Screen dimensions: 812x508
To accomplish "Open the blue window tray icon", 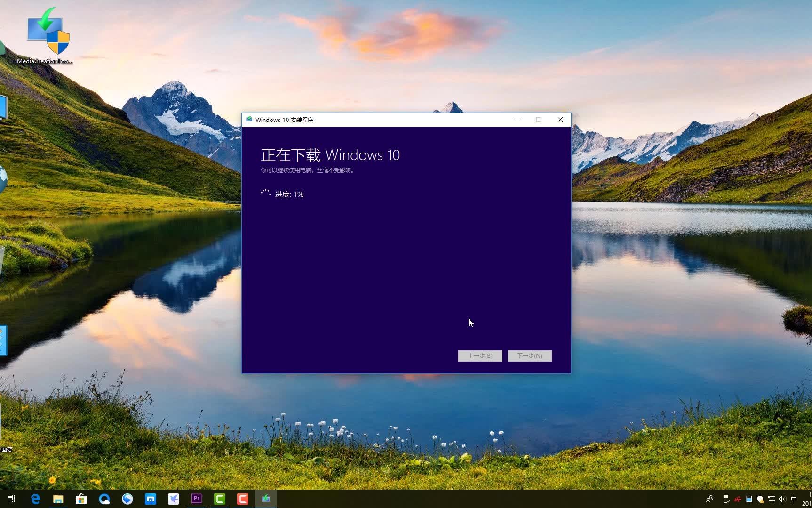I will point(749,499).
